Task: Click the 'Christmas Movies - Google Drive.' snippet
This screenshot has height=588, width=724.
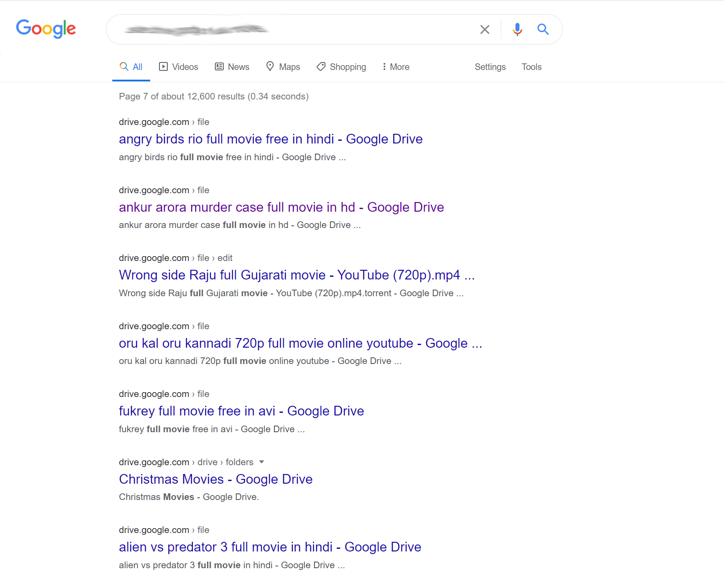Action: point(189,497)
